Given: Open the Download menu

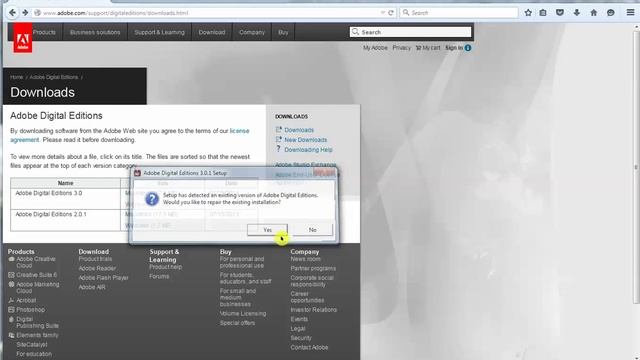Looking at the screenshot, I should coord(212,32).
